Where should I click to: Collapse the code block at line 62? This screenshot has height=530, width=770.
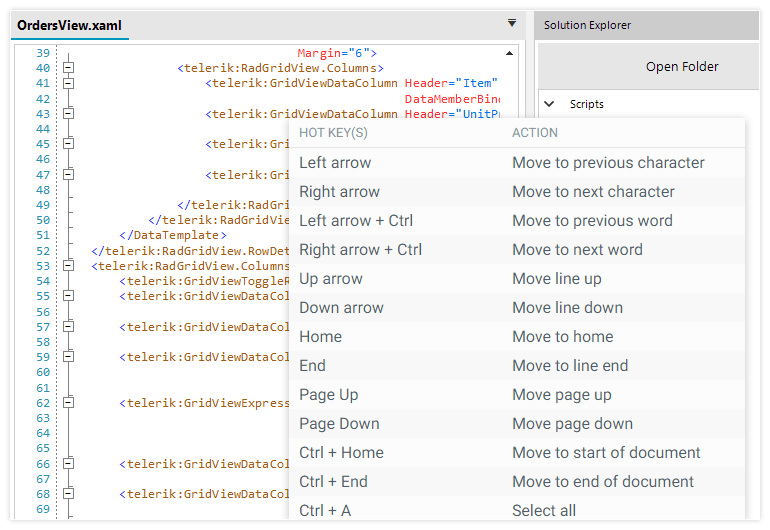coord(69,403)
